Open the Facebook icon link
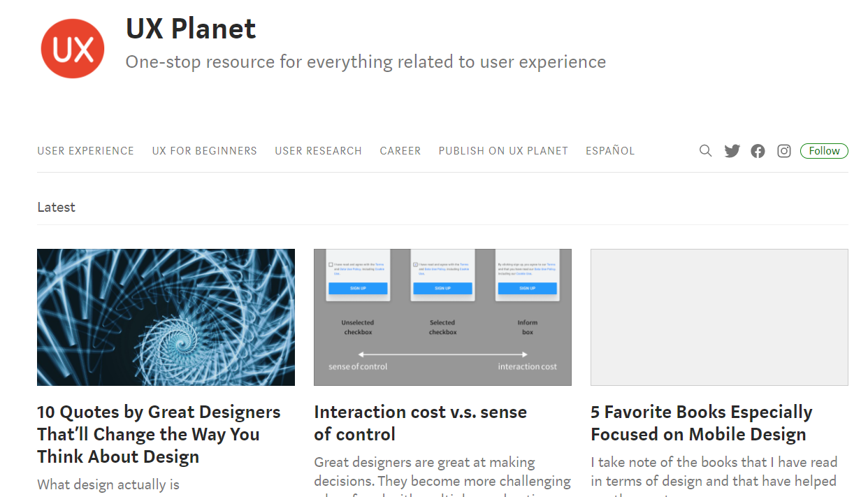 pyautogui.click(x=758, y=151)
